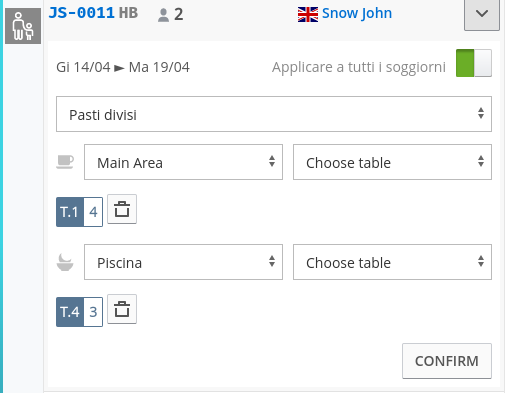The image size is (510, 393).
Task: Open the Pasti divisi dropdown
Action: tap(274, 114)
